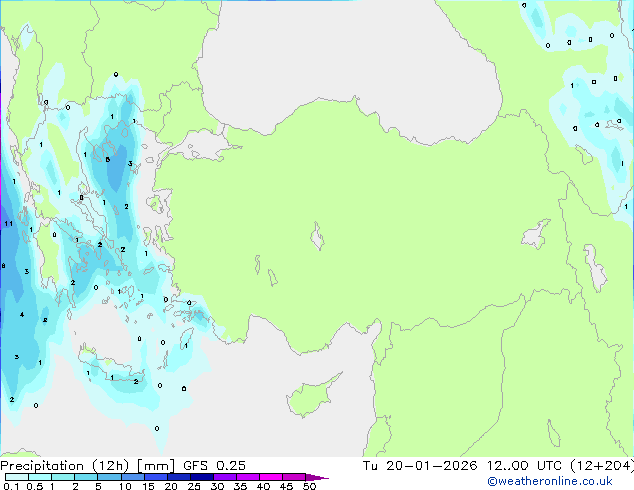Click the 'GFS 0.25' model label
634x490 pixels.
pyautogui.click(x=214, y=466)
